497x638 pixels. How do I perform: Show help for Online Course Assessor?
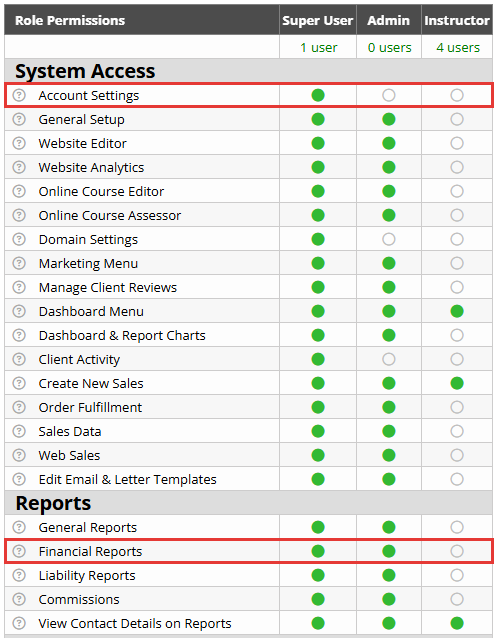click(19, 215)
